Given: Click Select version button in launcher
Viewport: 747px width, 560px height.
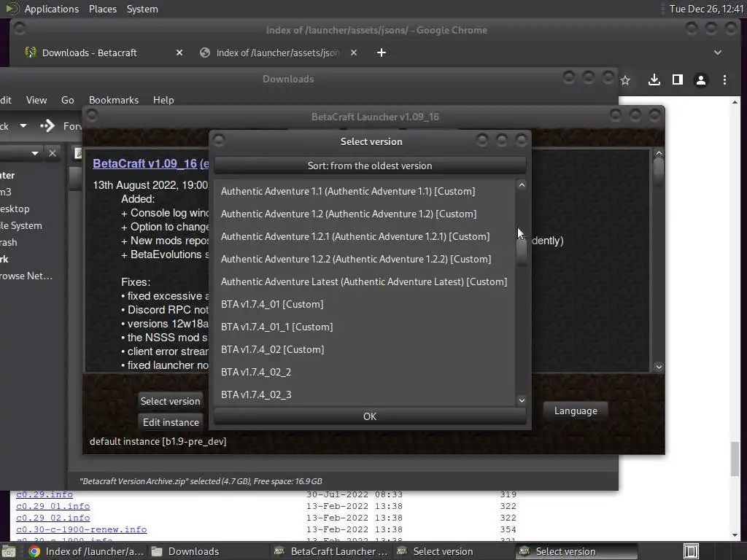Looking at the screenshot, I should pos(170,402).
